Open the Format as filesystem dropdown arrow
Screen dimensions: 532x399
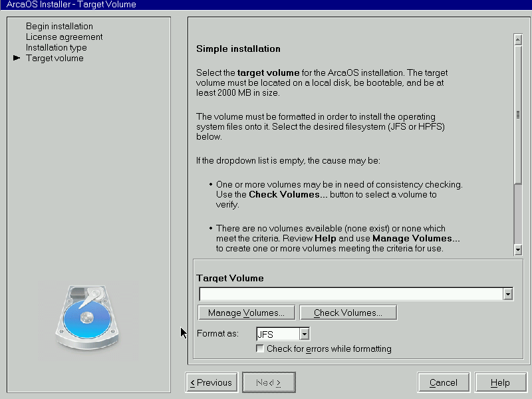coord(305,334)
